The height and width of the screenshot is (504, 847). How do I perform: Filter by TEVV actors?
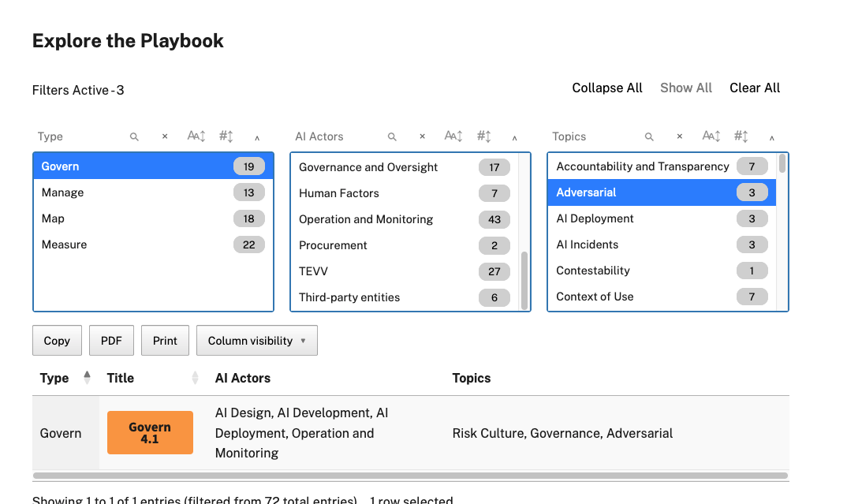(405, 271)
